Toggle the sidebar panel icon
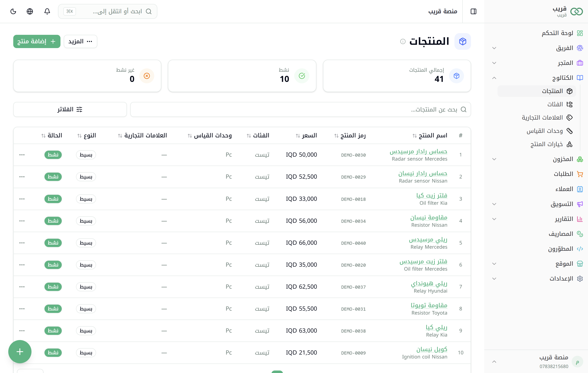 473,11
